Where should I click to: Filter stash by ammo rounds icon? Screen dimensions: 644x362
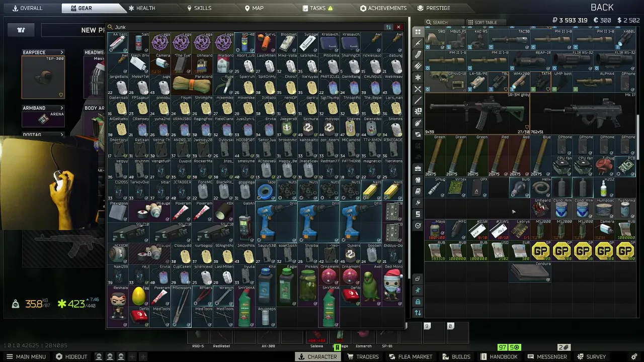(418, 66)
